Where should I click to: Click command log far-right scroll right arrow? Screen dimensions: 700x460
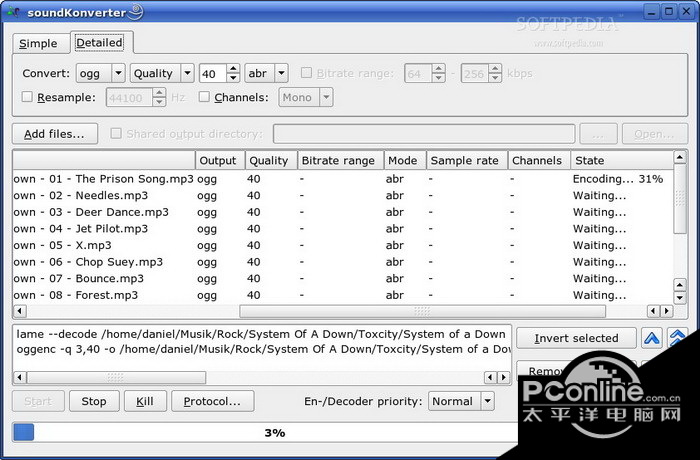[504, 377]
